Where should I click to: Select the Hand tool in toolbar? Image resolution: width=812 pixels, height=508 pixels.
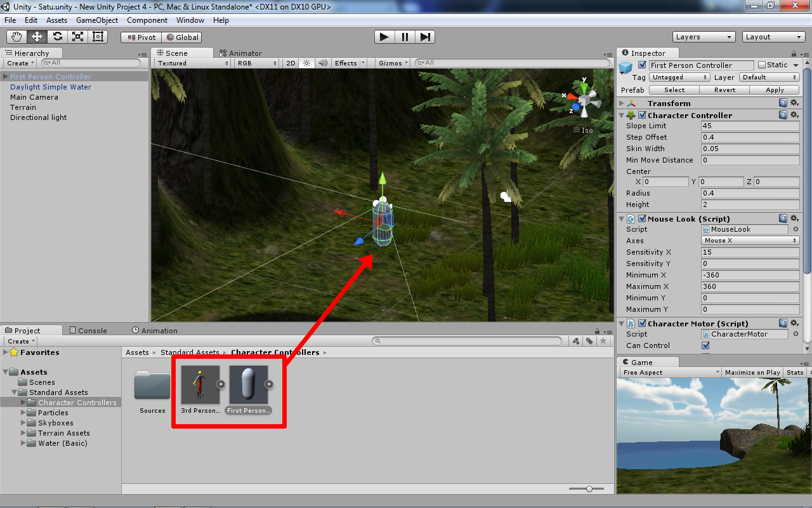pyautogui.click(x=17, y=37)
